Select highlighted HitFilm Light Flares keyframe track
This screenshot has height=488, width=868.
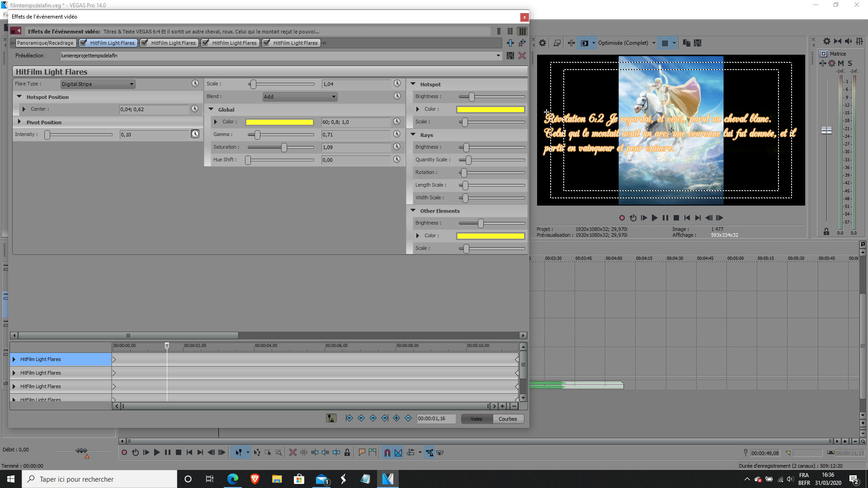[x=61, y=359]
